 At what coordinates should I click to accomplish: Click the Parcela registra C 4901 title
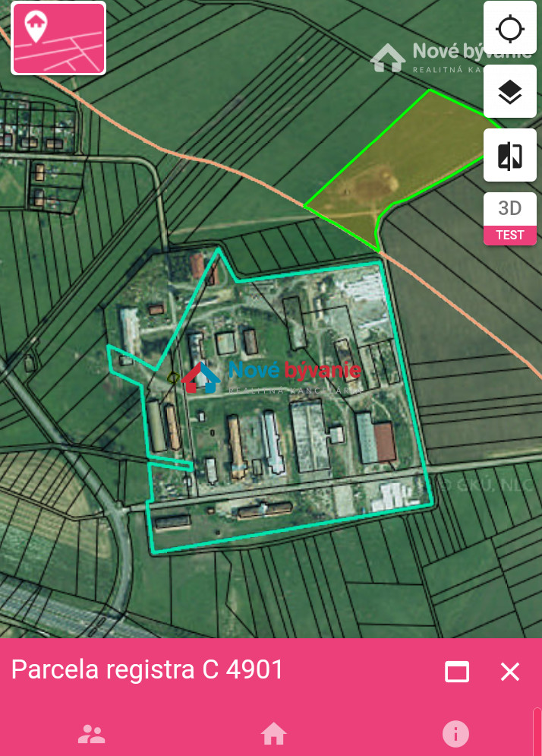click(147, 669)
